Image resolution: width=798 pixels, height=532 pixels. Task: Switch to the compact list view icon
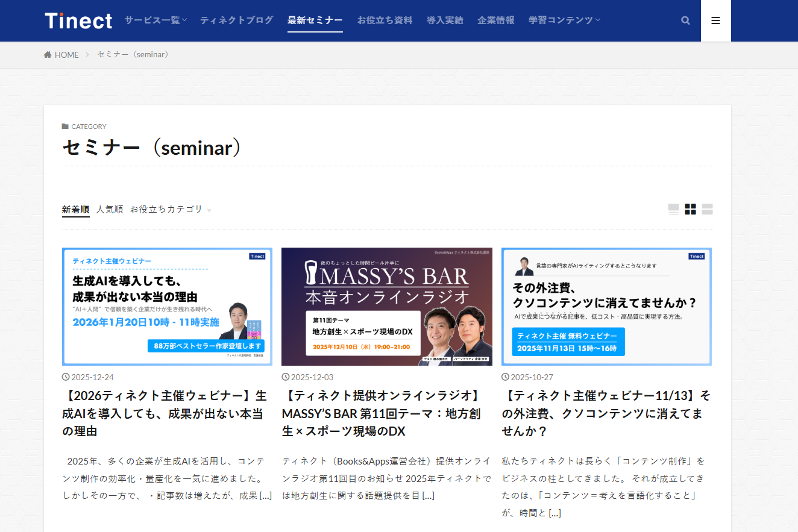706,209
